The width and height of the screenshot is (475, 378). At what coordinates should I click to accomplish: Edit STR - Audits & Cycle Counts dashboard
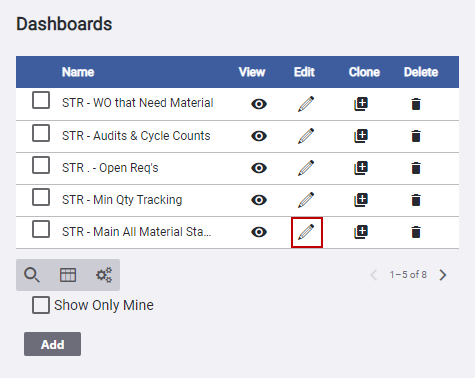(x=306, y=136)
